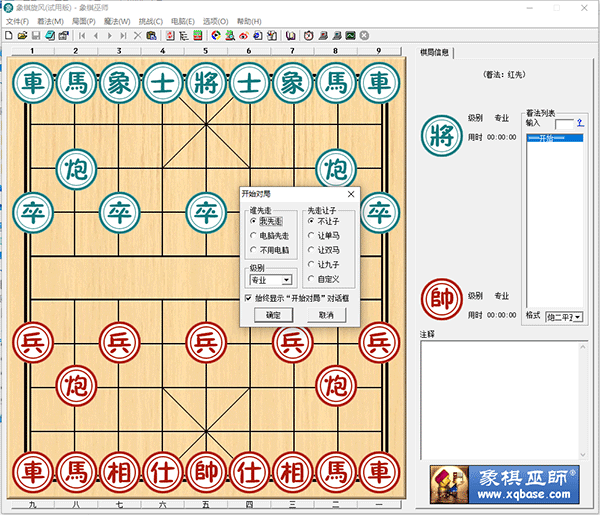
Task: Click the red-green board toolbar icon
Action: click(198, 36)
